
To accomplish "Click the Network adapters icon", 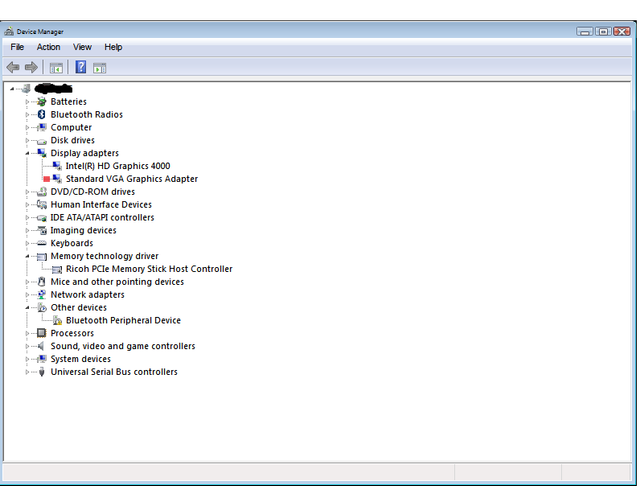I will 42,295.
